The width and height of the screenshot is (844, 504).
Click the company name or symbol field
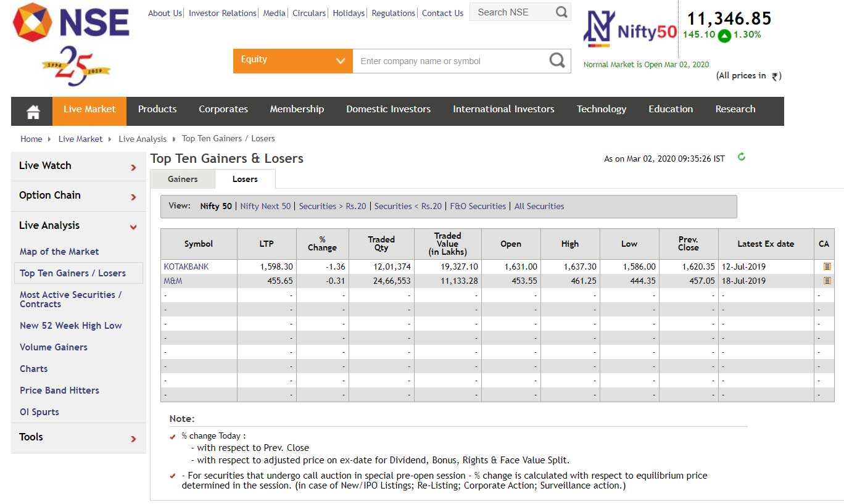click(450, 61)
